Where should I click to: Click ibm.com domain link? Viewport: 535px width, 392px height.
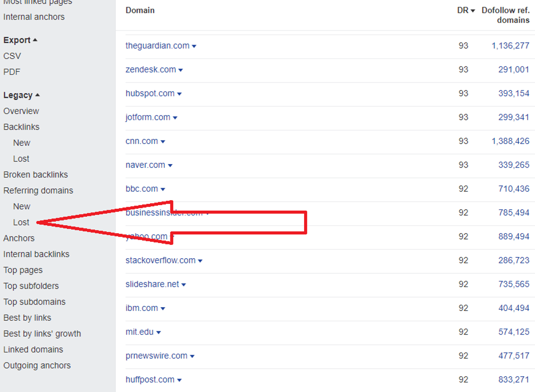pyautogui.click(x=142, y=308)
